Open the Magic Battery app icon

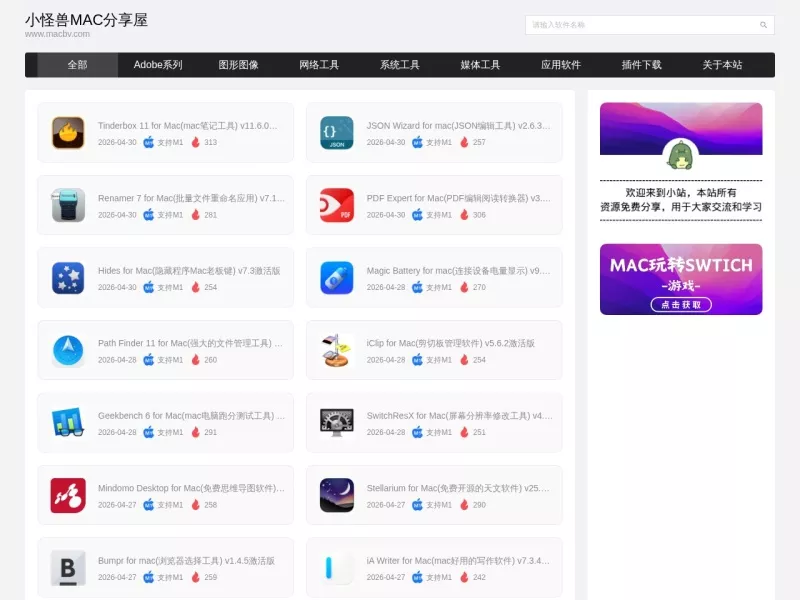pyautogui.click(x=337, y=278)
